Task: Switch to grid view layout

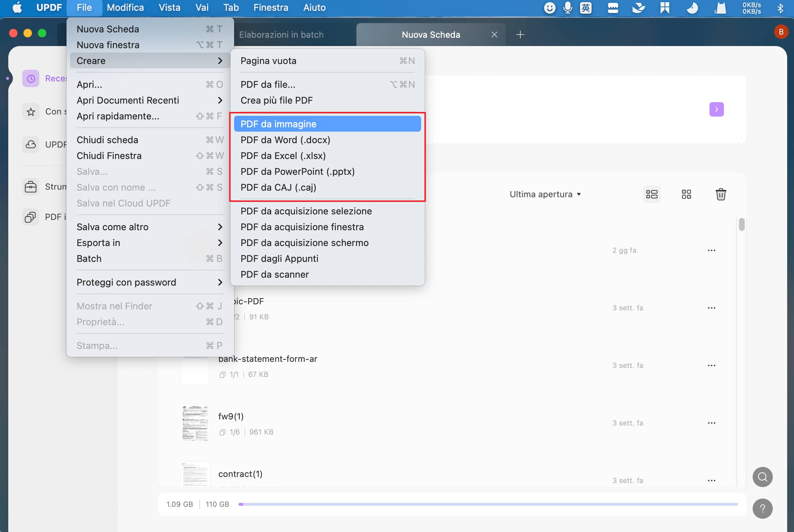Action: click(x=686, y=194)
